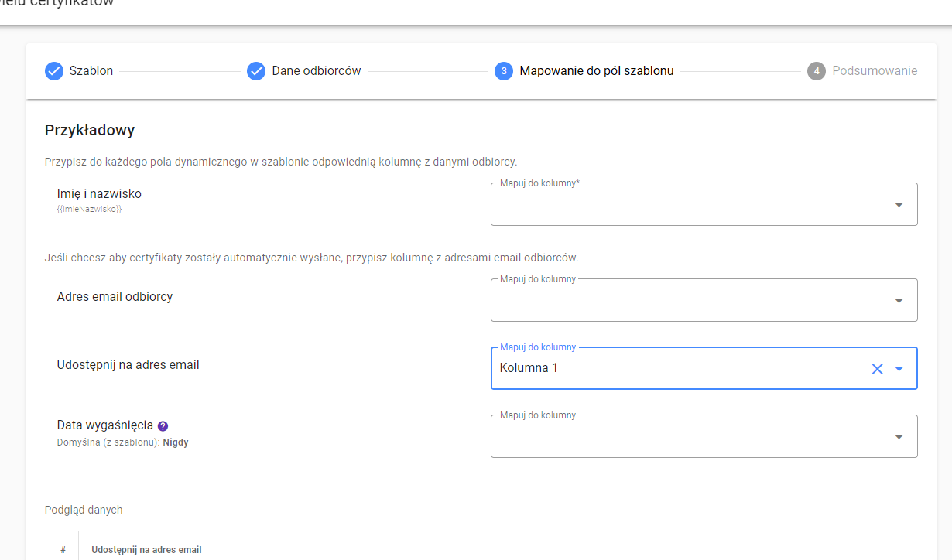
Task: Click the Szablon step checkmark icon
Action: tap(54, 71)
